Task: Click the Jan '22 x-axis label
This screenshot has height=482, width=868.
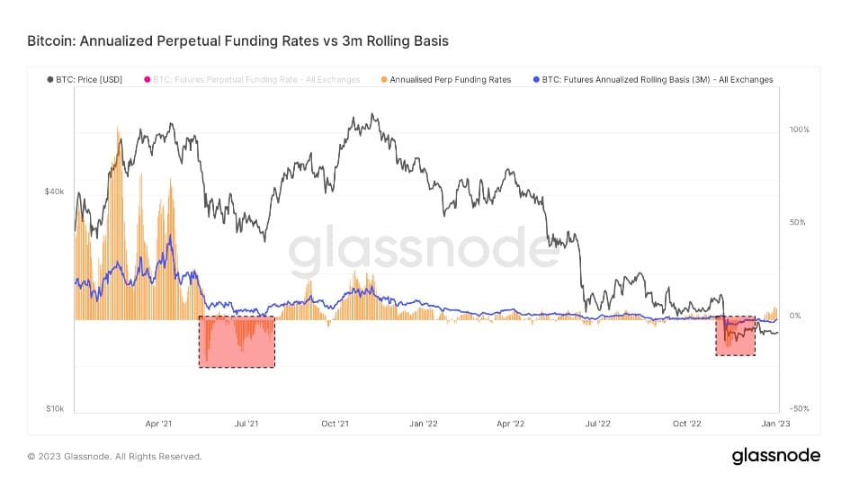Action: (424, 424)
